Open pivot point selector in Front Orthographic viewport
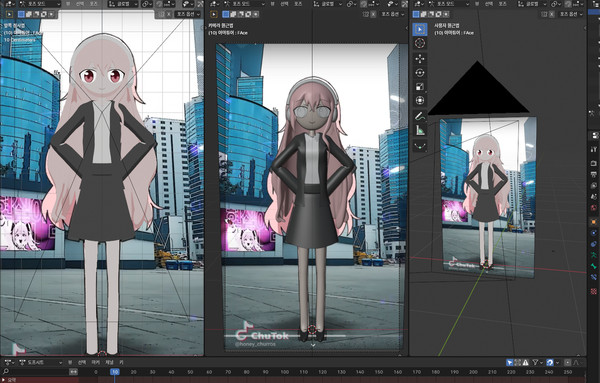 click(147, 4)
